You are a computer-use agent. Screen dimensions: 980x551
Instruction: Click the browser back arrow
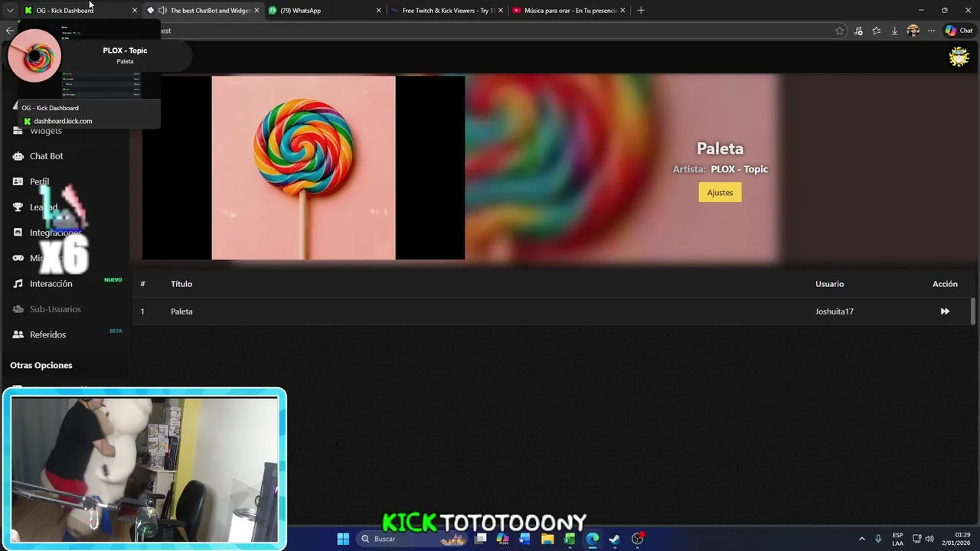9,31
